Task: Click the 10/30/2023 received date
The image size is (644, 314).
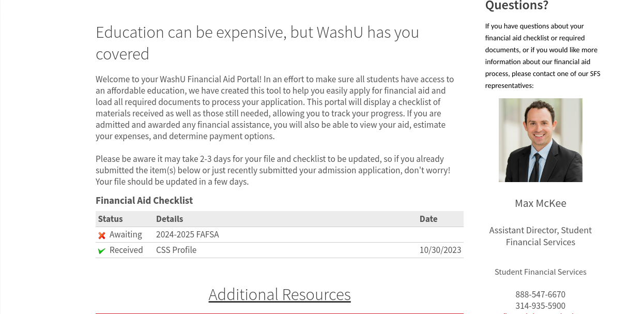Action: click(x=440, y=250)
